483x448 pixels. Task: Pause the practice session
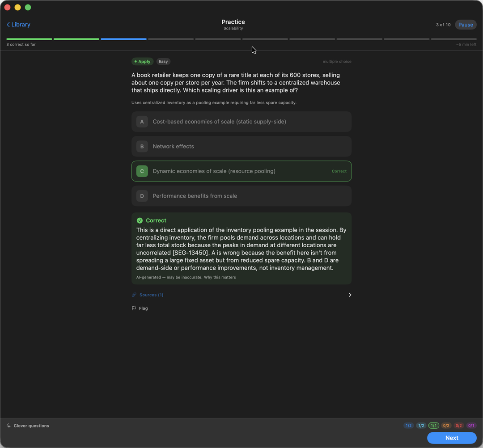click(466, 25)
